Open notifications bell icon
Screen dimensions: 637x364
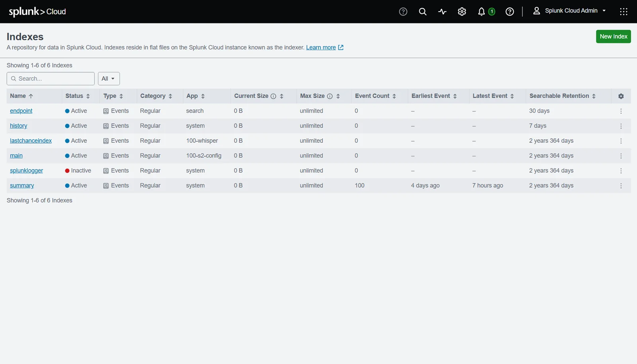pos(481,12)
